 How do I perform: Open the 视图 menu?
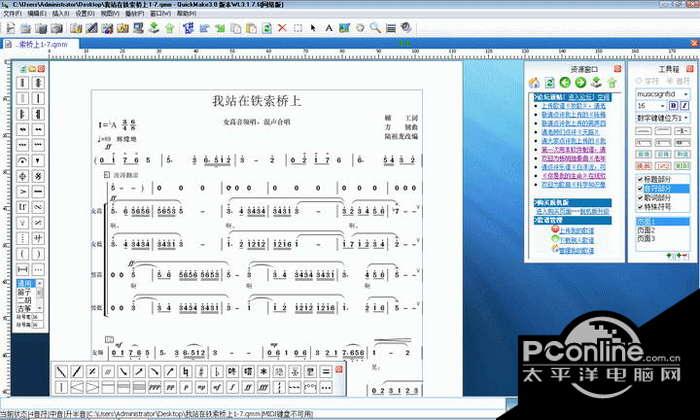point(110,13)
